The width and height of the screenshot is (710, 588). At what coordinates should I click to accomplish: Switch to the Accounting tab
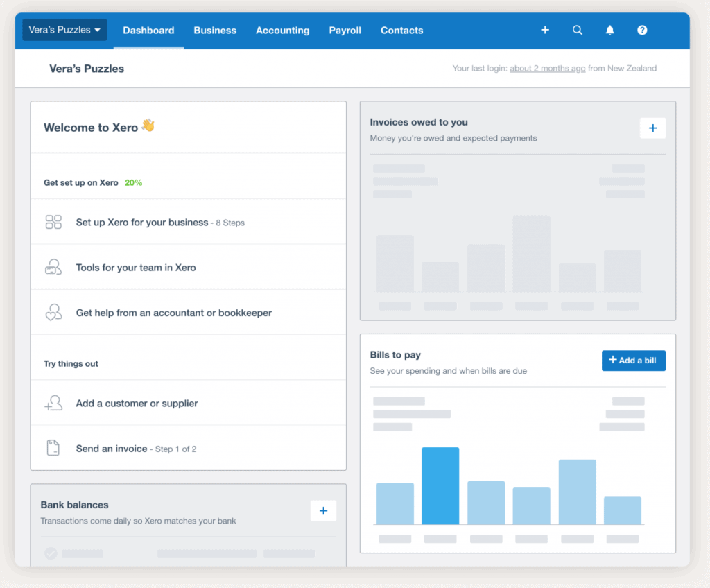tap(282, 31)
